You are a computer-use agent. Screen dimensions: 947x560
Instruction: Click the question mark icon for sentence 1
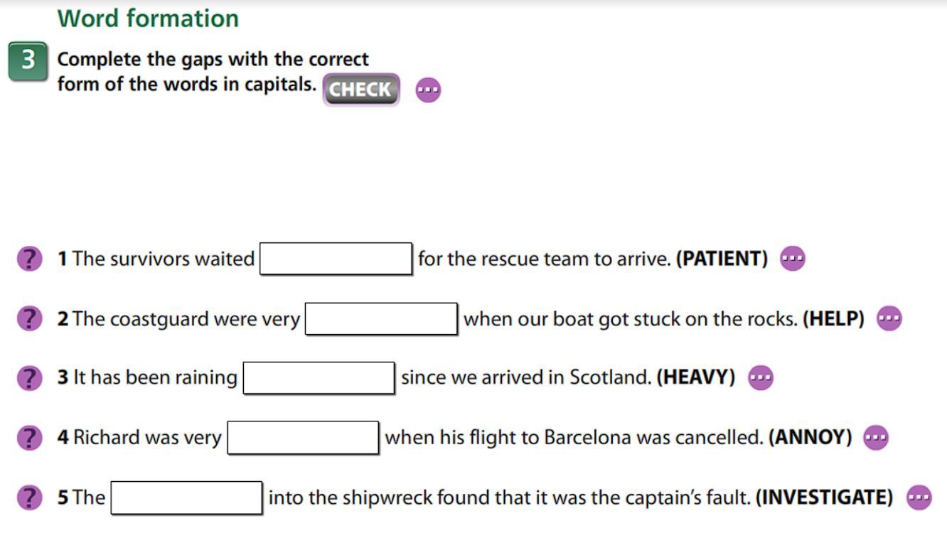(x=29, y=259)
